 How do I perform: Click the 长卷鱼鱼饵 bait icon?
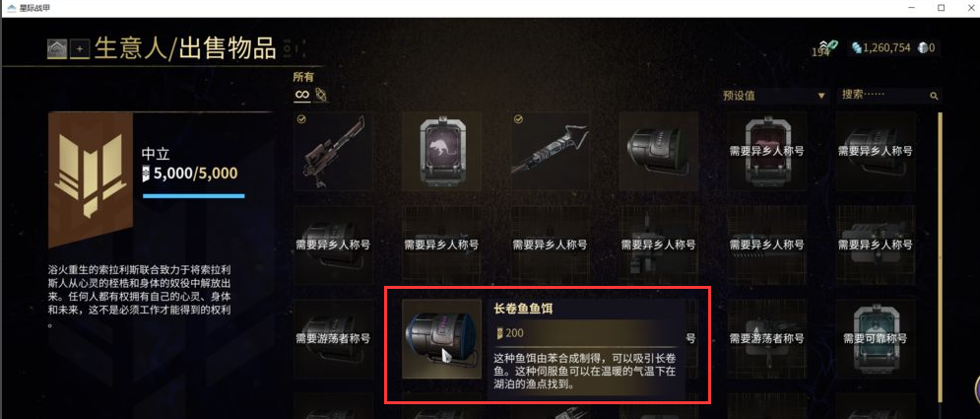tap(441, 338)
